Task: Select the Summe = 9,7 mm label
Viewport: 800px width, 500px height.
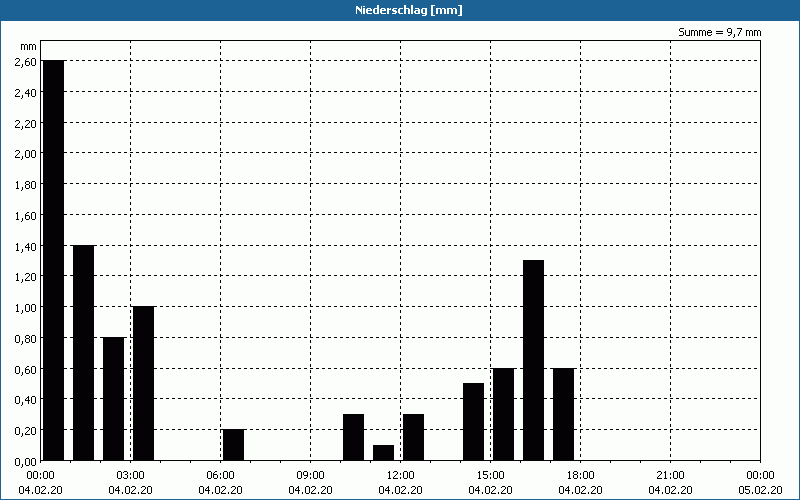Action: pos(719,32)
